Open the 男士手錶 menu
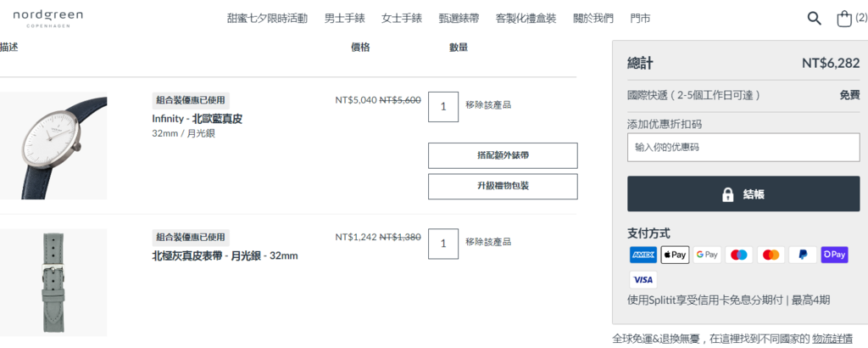868x348 pixels. (344, 19)
